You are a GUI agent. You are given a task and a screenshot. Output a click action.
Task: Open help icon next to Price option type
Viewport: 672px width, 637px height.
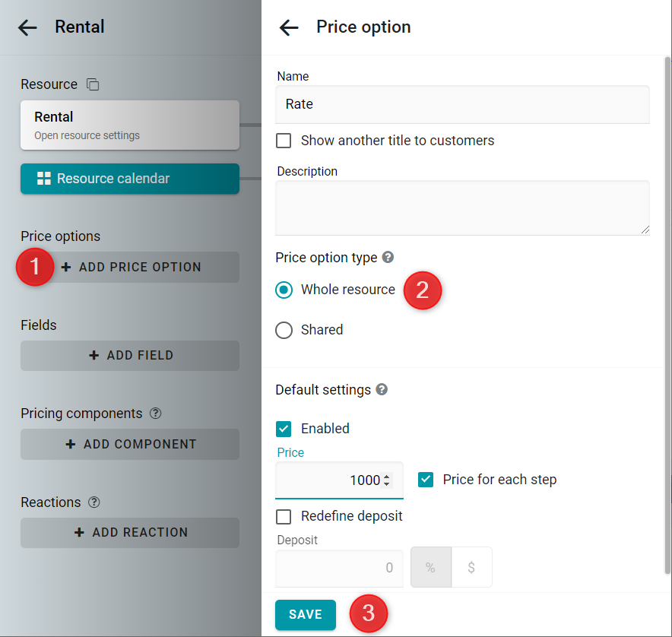pyautogui.click(x=388, y=257)
